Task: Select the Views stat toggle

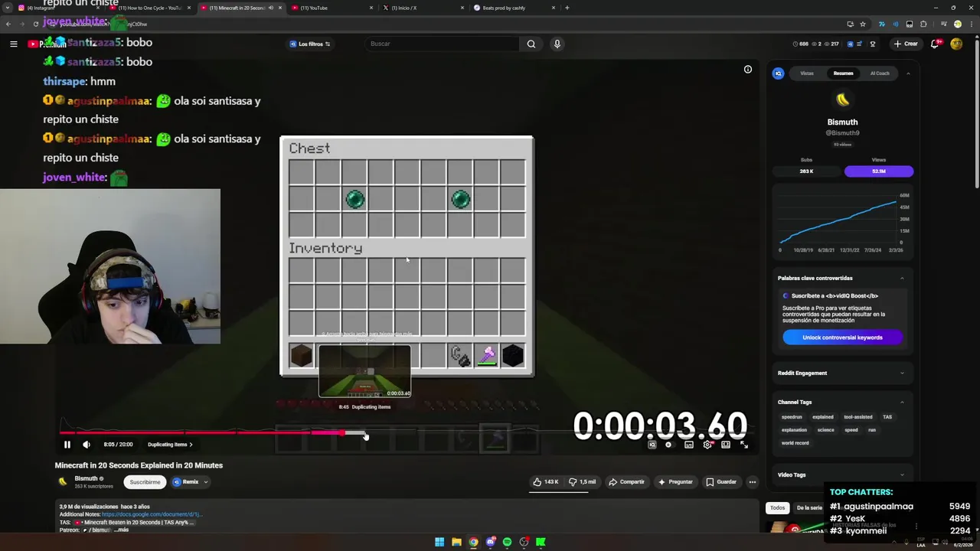Action: (879, 171)
